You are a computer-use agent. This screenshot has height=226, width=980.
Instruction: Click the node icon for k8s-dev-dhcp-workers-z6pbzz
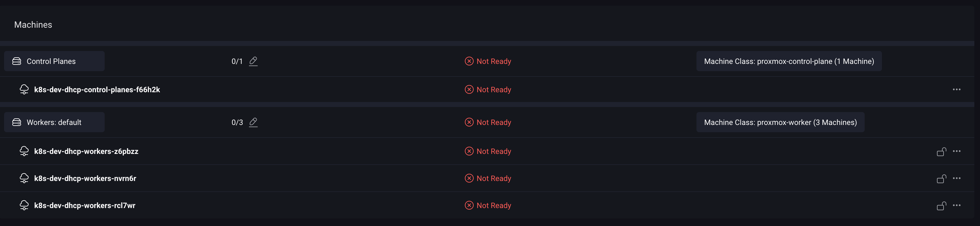(24, 151)
